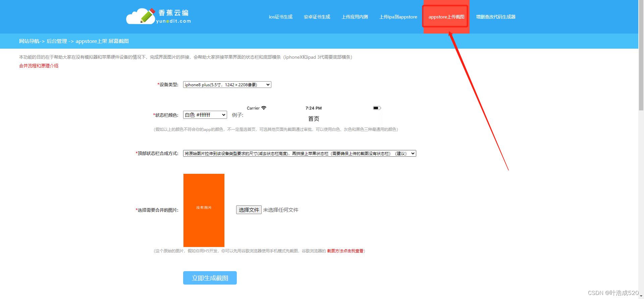Viewport: 644px width, 299px height.
Task: Click the wifi icon in example status bar
Action: (x=264, y=108)
